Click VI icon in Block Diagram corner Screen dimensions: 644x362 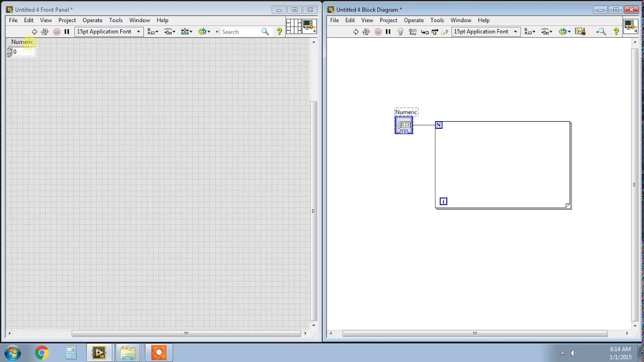click(630, 27)
